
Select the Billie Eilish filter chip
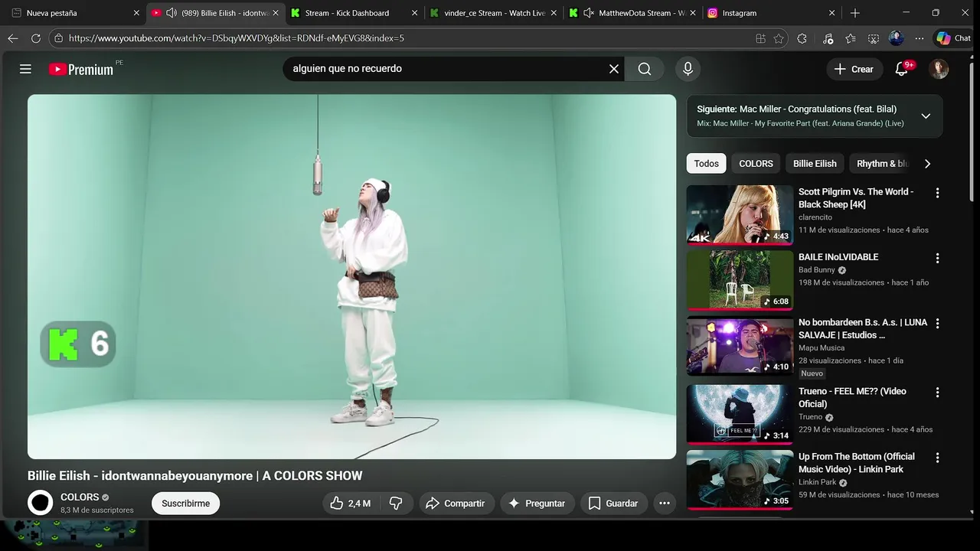tap(815, 164)
